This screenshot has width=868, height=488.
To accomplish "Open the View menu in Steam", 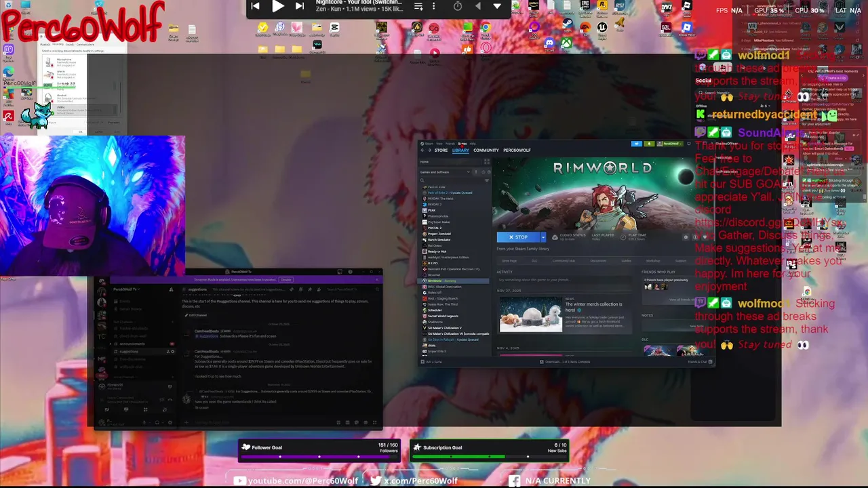I will (x=439, y=144).
